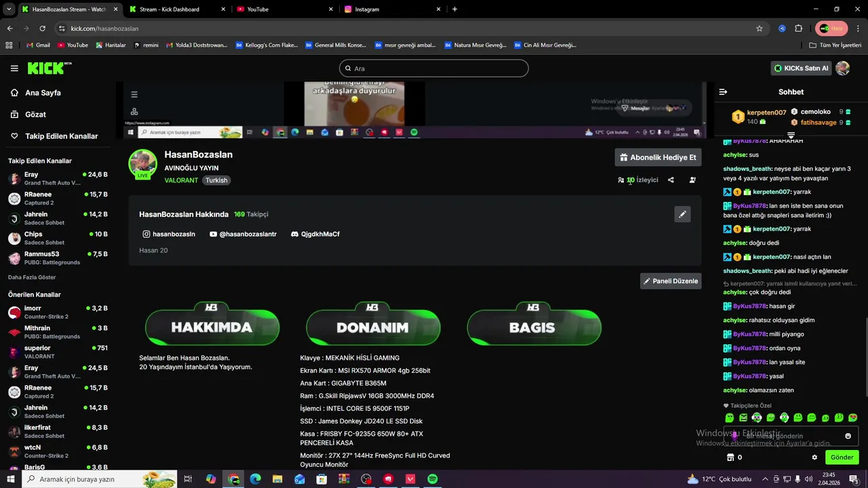Click Paneli Düzenle button
This screenshot has height=488, width=868.
[671, 281]
